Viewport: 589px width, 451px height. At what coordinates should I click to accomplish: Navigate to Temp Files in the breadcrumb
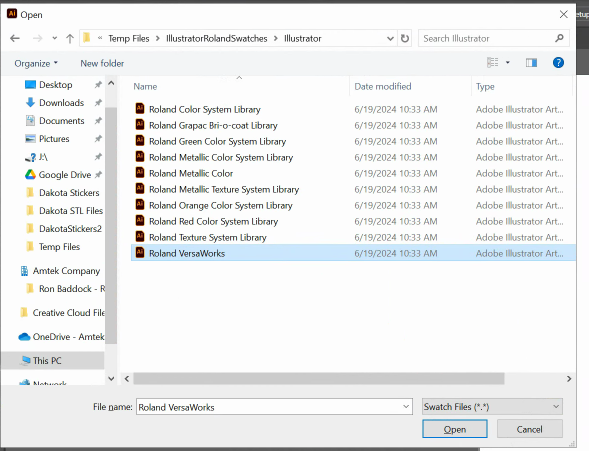click(x=129, y=38)
